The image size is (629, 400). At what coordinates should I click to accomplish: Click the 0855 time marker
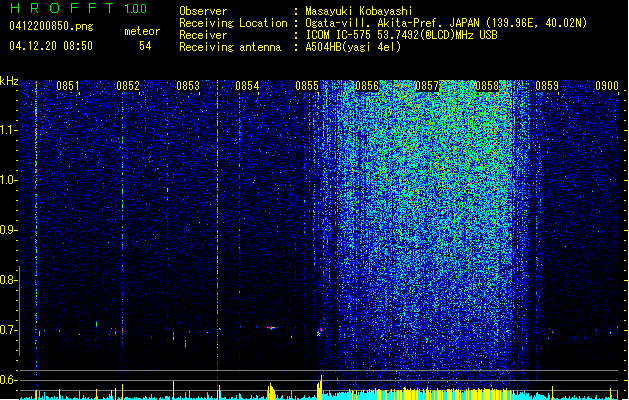[307, 86]
